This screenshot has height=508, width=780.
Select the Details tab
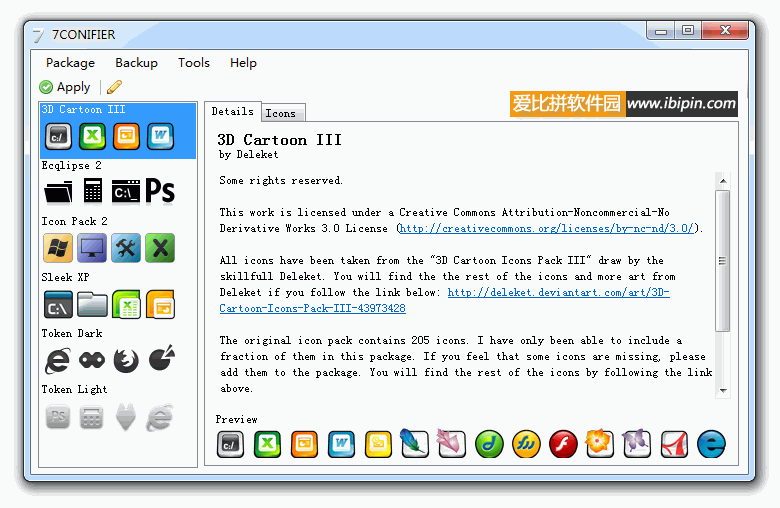[x=232, y=111]
